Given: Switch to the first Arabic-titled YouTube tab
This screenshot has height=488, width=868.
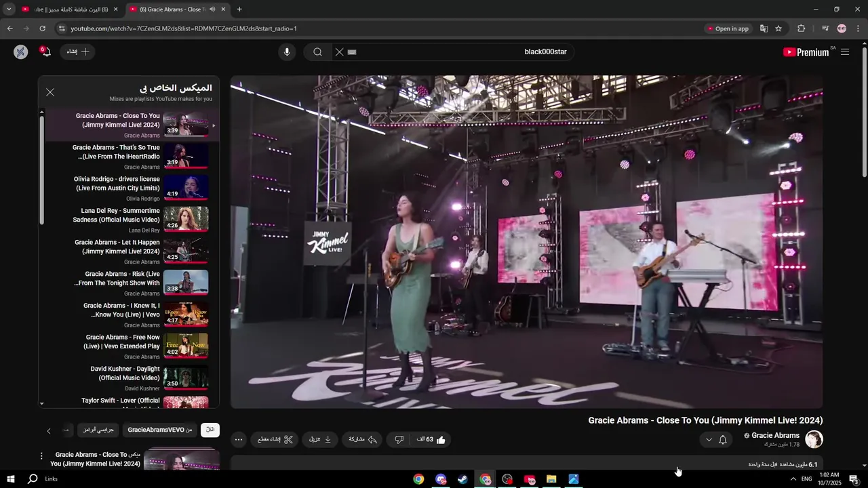Looking at the screenshot, I should pyautogui.click(x=68, y=9).
